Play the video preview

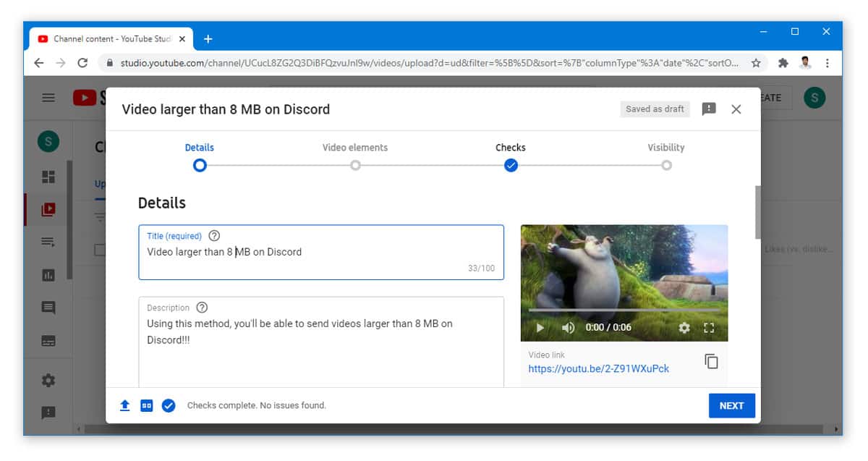(x=540, y=328)
